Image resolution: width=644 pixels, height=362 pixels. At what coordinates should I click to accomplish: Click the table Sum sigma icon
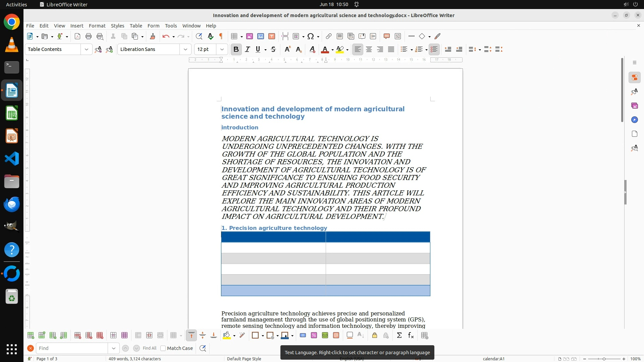pyautogui.click(x=399, y=336)
